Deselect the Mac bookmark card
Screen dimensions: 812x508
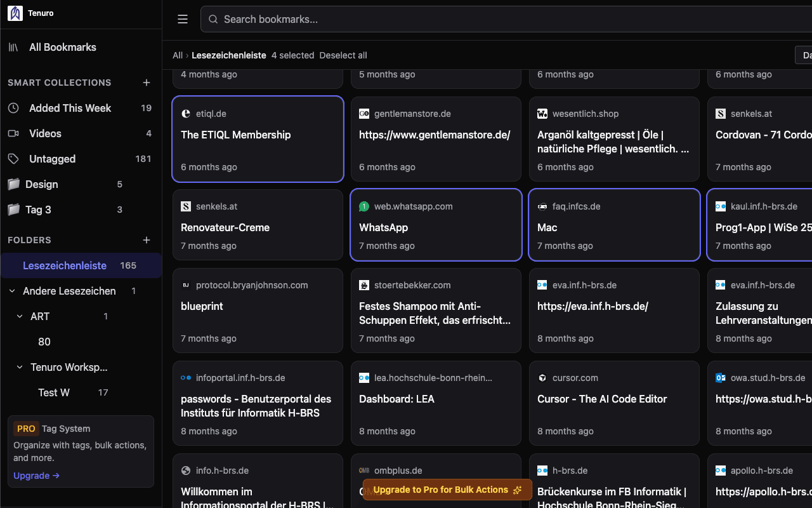point(614,225)
